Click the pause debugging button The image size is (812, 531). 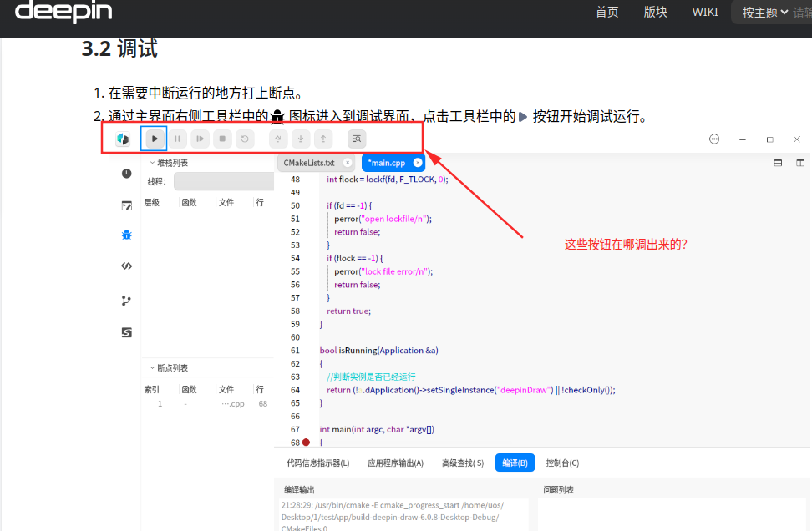(x=177, y=139)
